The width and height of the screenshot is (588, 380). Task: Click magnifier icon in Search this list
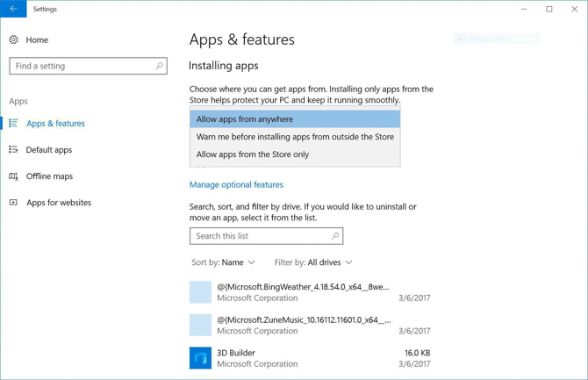[334, 236]
